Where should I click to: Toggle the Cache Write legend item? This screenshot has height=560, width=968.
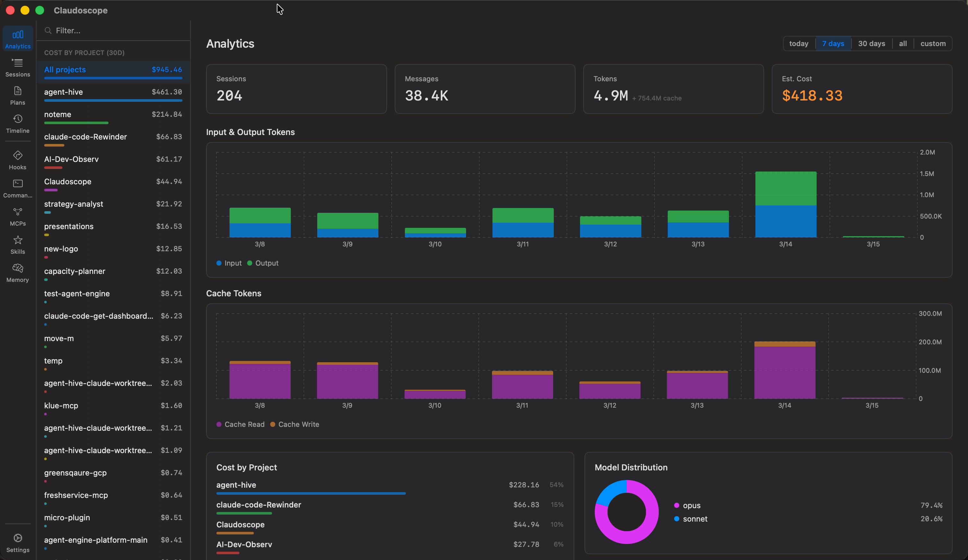(294, 424)
